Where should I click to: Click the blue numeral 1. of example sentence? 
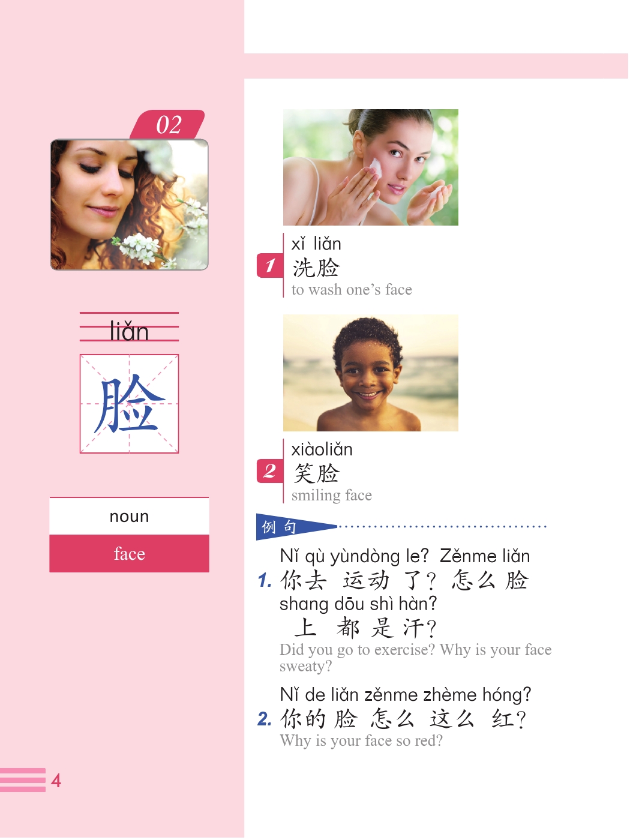click(265, 580)
